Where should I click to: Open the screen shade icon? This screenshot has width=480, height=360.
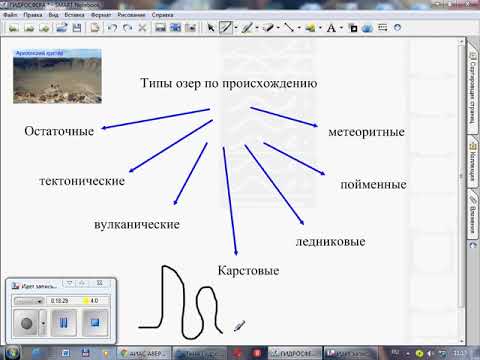[x=160, y=28]
